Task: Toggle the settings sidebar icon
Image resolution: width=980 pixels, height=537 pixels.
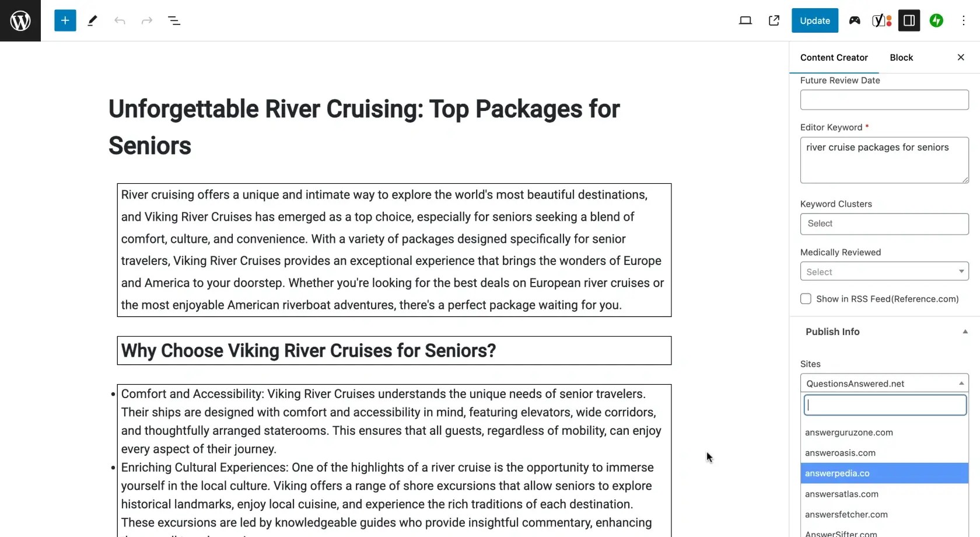Action: (909, 20)
